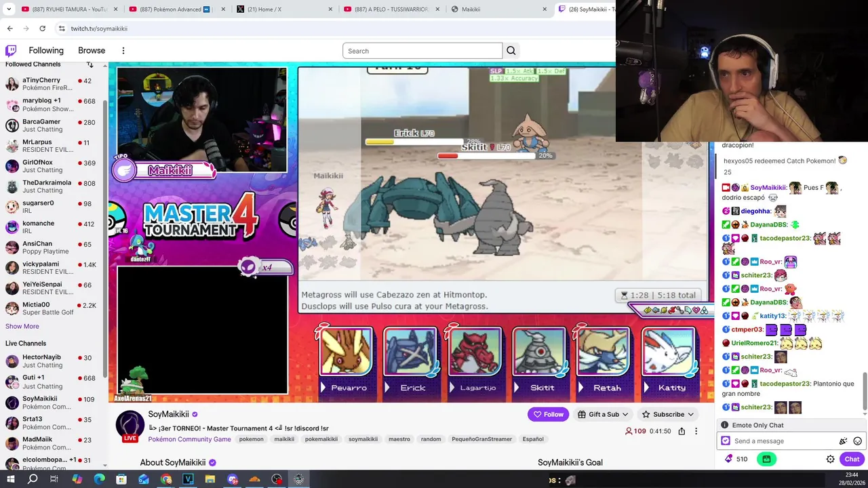Click the Pokémon Community Game category link
The height and width of the screenshot is (488, 868).
click(x=189, y=439)
